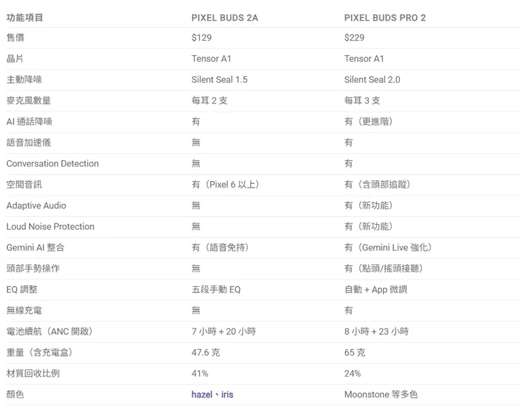
Task: Open the iris color link
Action: pos(227,395)
